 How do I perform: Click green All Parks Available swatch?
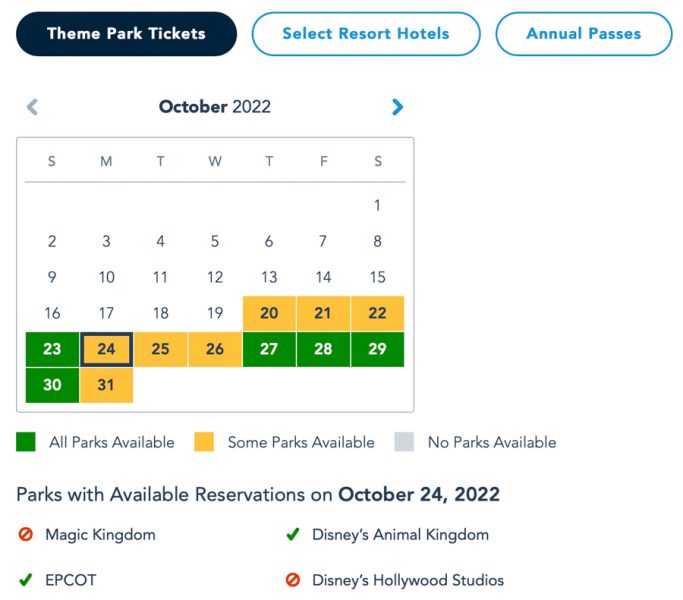click(x=26, y=442)
